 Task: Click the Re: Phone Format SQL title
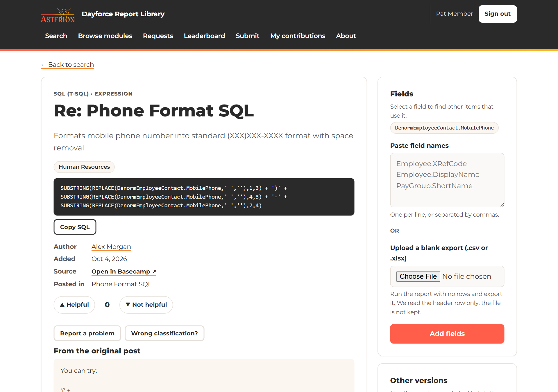click(154, 111)
